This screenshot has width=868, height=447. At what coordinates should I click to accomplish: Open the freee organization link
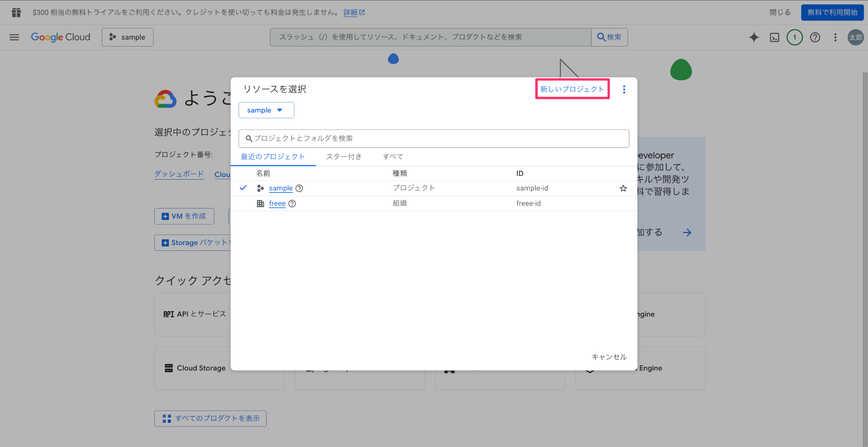[277, 203]
